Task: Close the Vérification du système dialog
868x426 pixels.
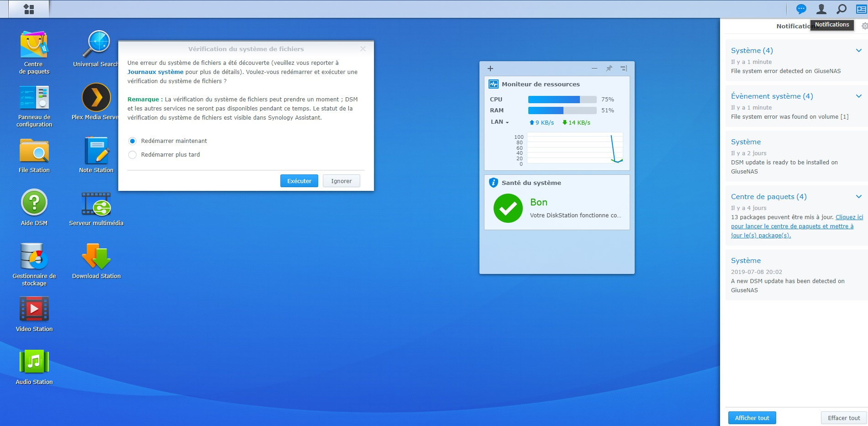Action: click(363, 49)
